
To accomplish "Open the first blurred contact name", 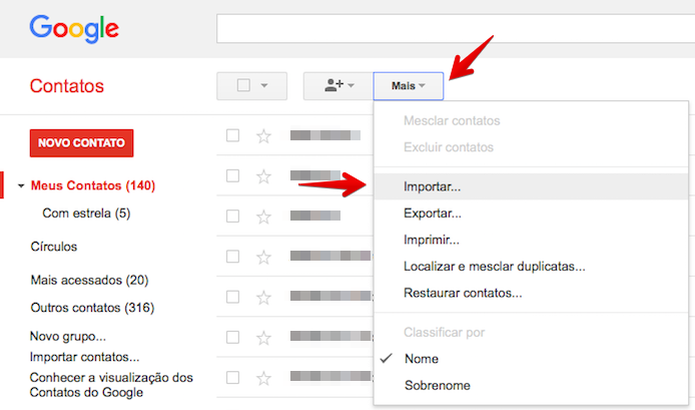I will tap(325, 135).
